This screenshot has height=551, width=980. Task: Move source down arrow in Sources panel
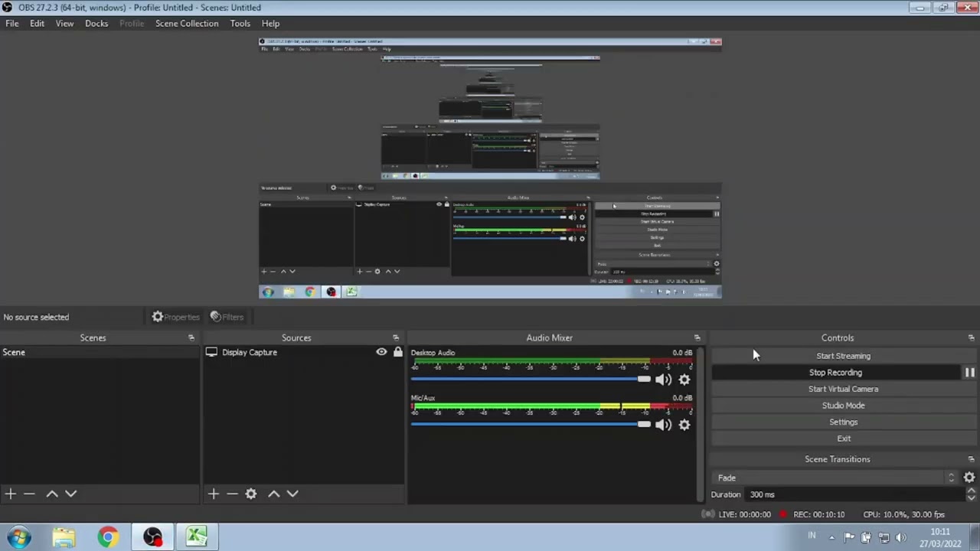292,494
